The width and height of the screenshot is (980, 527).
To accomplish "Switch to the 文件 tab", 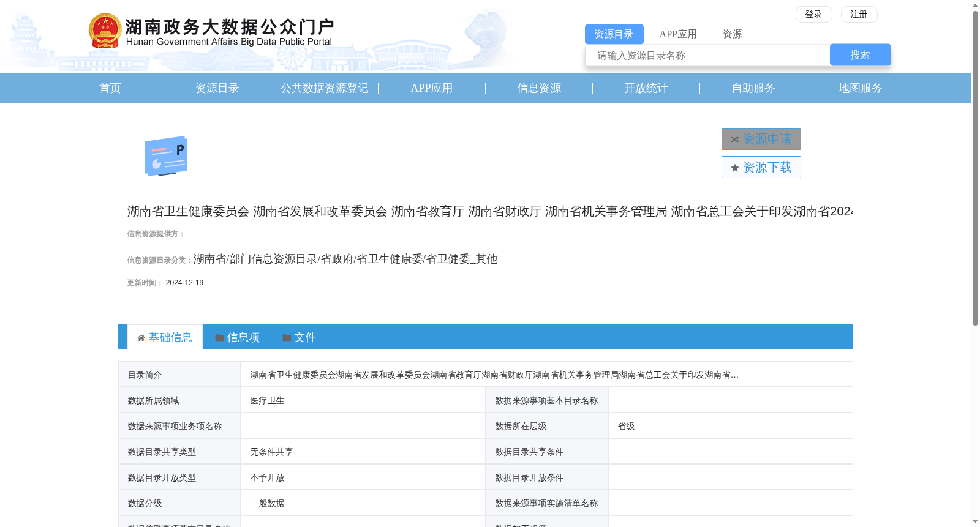I will tap(299, 337).
